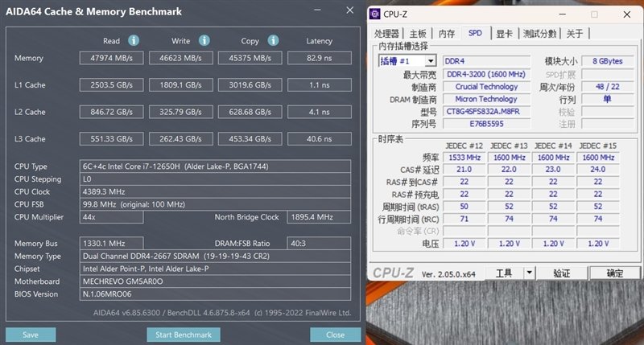Click the info icon next to Read
The image size is (644, 345).
point(134,40)
